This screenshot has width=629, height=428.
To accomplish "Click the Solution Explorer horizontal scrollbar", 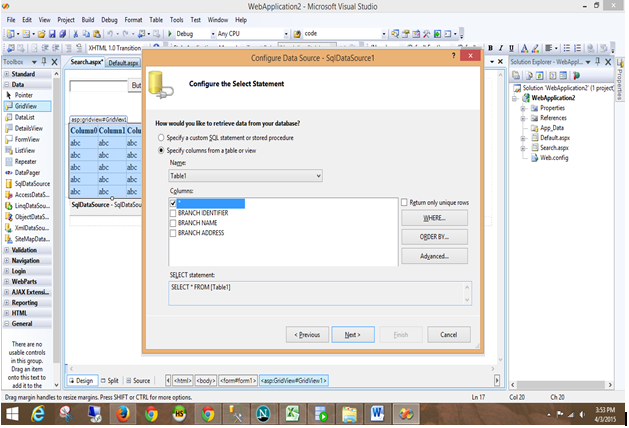I will (x=561, y=385).
